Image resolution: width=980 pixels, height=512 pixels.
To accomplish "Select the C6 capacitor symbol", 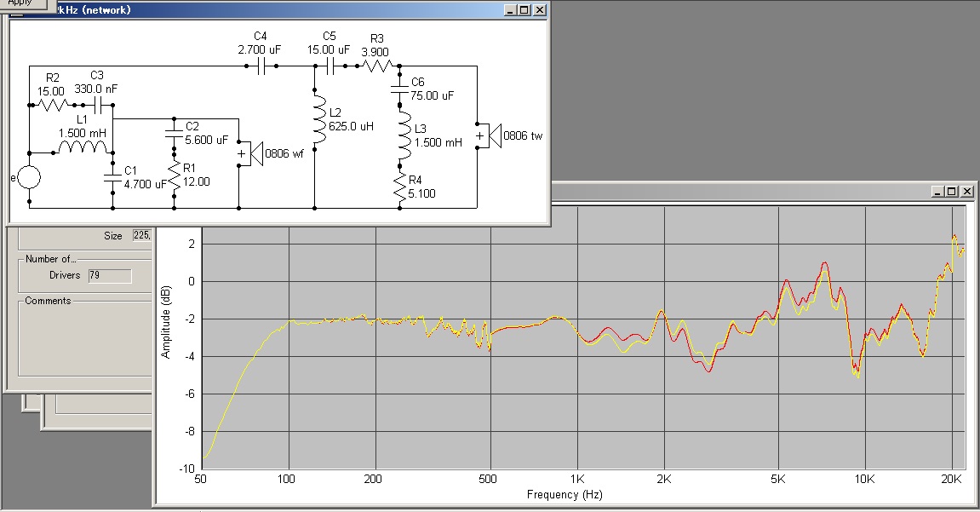I will click(x=399, y=88).
